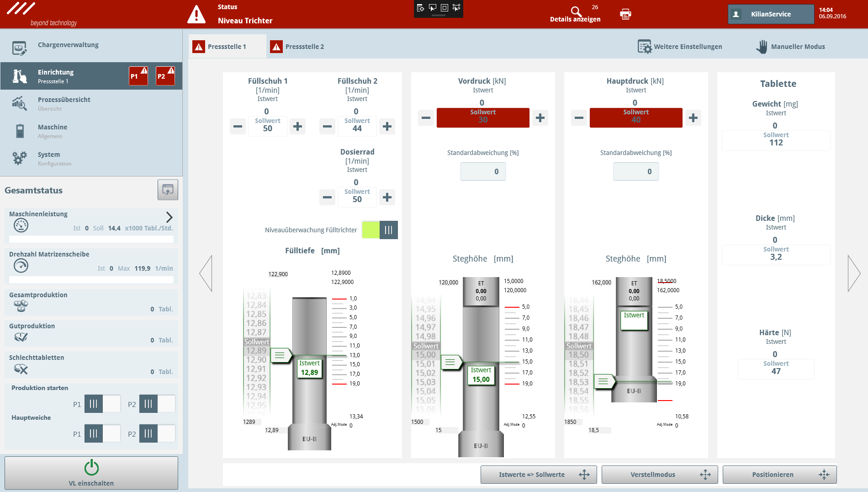Click the printer icon in header
This screenshot has width=868, height=492.
(625, 14)
